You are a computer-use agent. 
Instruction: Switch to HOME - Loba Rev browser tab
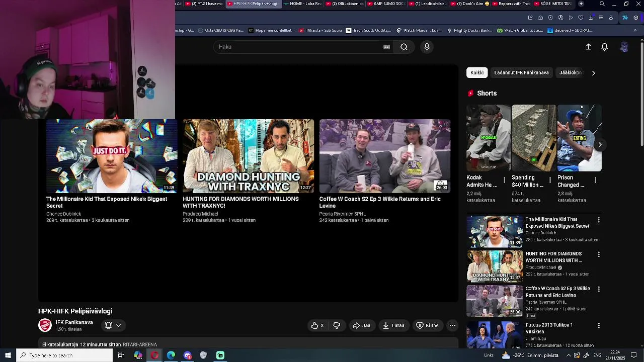tap(302, 4)
